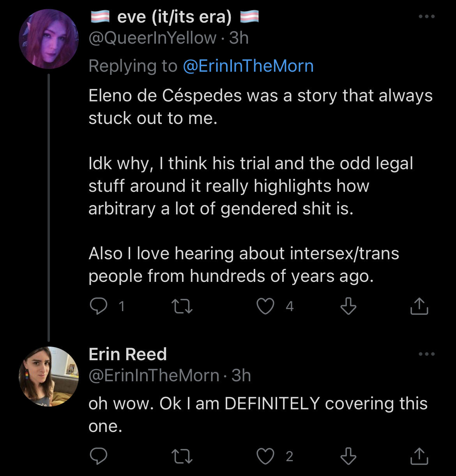Open Erin Reed's profile avatar
Image resolution: width=456 pixels, height=476 pixels.
(49, 376)
